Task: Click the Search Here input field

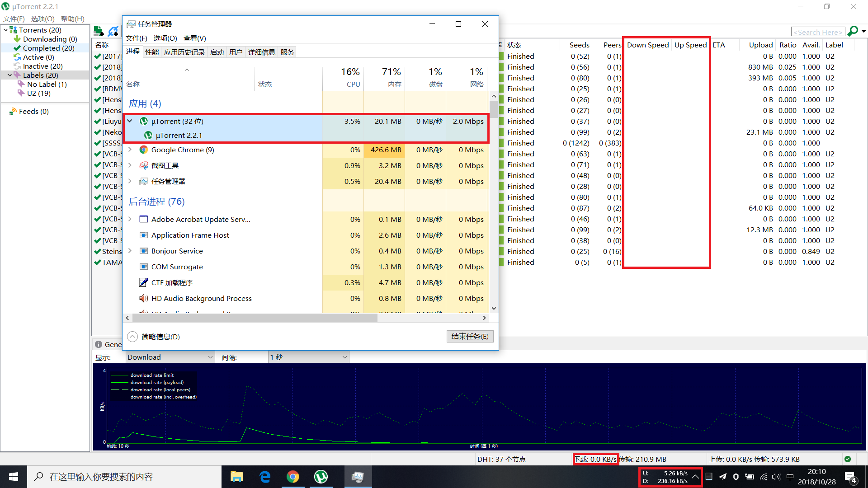Action: pos(818,32)
